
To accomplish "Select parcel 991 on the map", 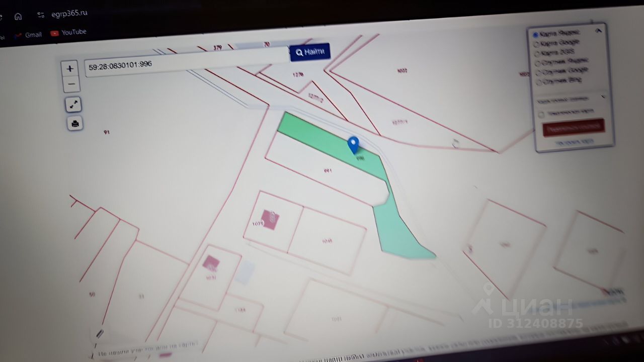I will 328,171.
